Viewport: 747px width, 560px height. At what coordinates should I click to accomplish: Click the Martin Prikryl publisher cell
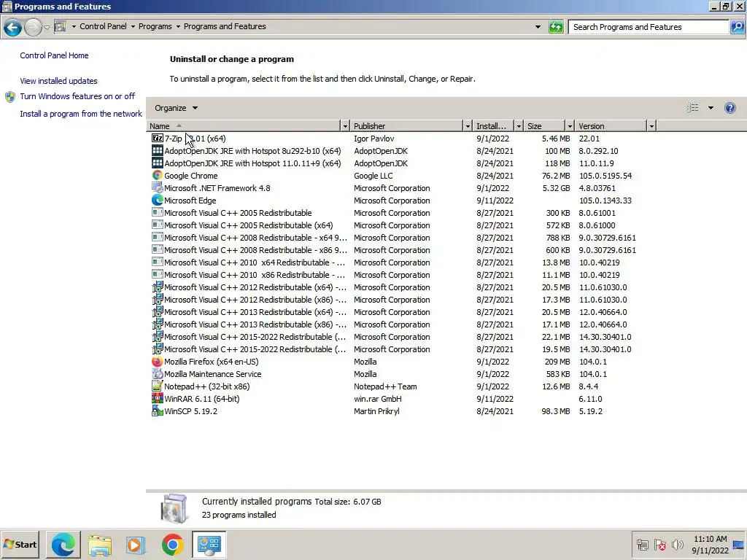pos(376,411)
